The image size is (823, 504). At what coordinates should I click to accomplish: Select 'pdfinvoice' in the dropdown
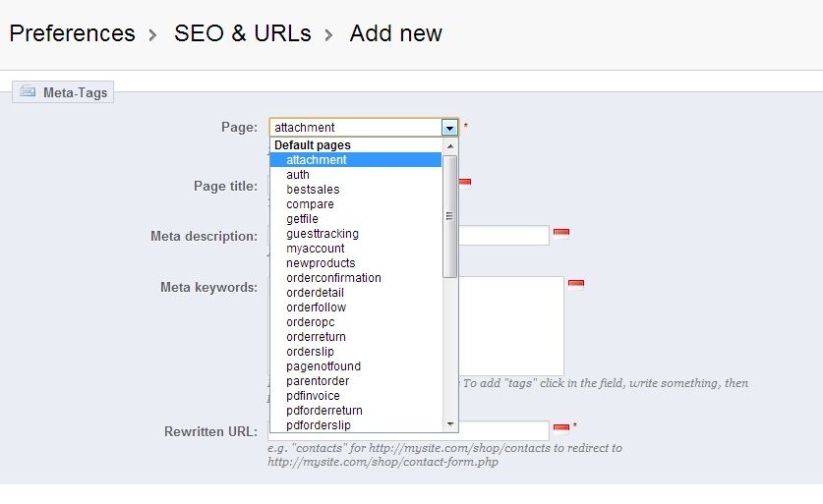pos(314,396)
